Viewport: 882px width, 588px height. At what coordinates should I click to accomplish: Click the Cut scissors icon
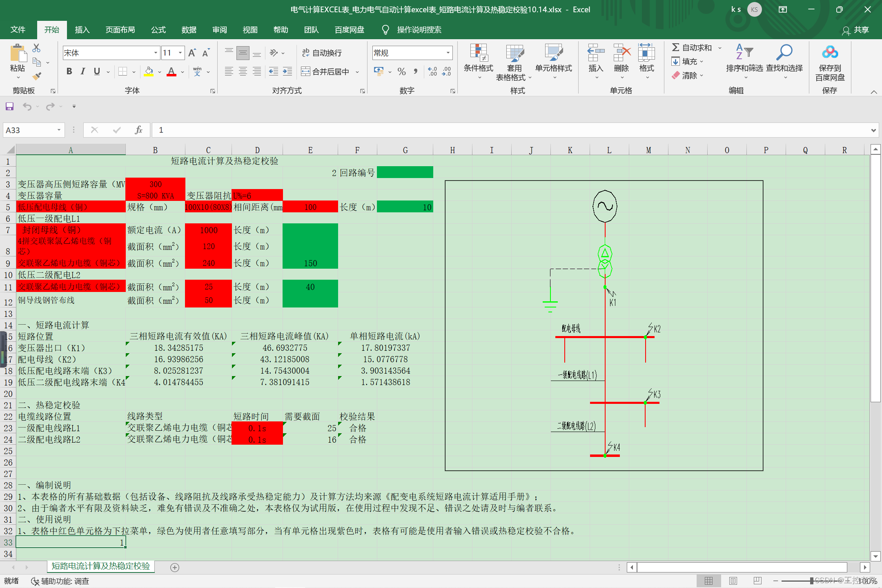tap(36, 48)
